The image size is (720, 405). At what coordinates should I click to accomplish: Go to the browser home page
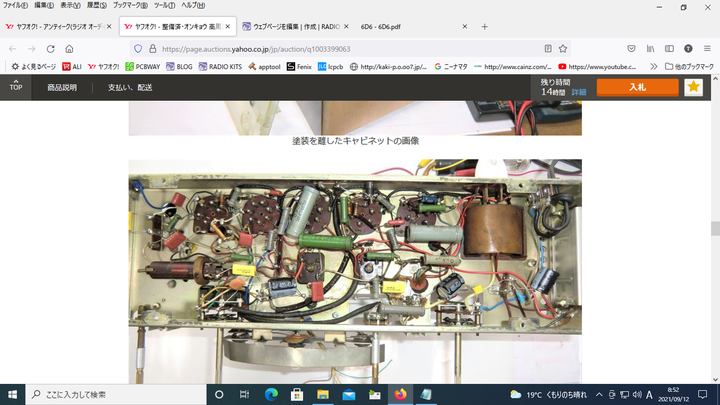[69, 48]
